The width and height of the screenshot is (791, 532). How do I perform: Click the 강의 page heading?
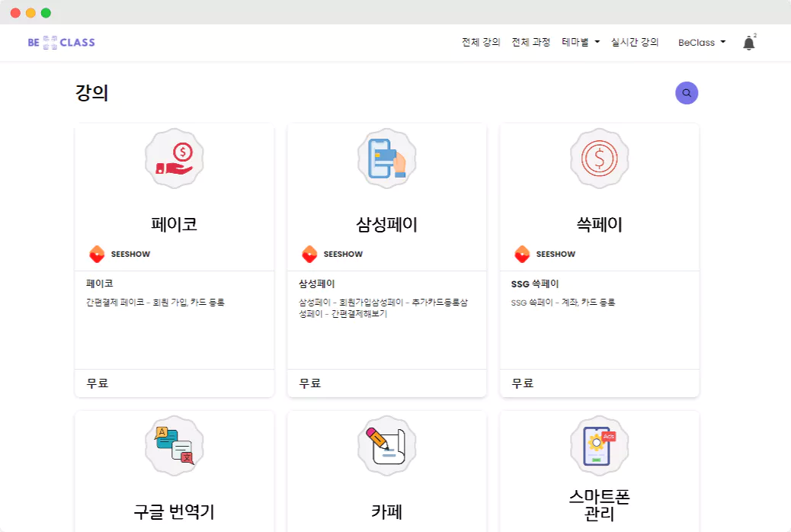91,93
